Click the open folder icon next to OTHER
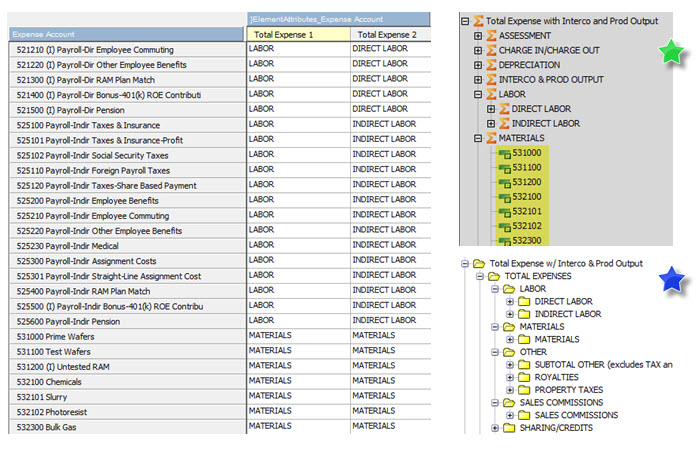 (509, 352)
